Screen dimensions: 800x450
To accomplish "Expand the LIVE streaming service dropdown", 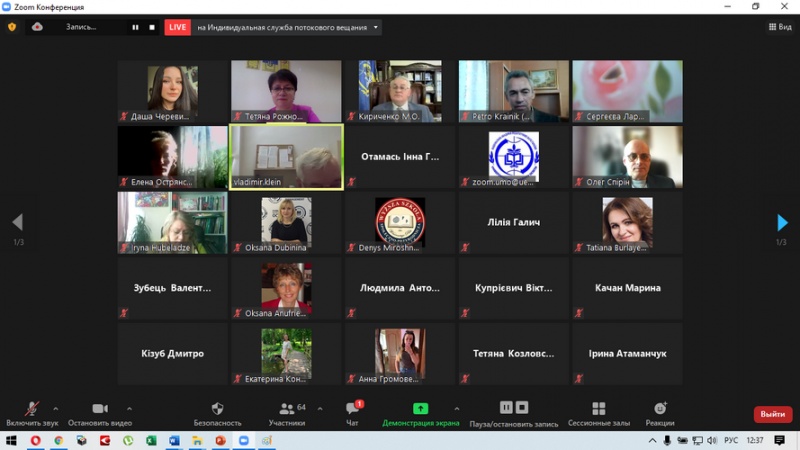I will [x=376, y=27].
